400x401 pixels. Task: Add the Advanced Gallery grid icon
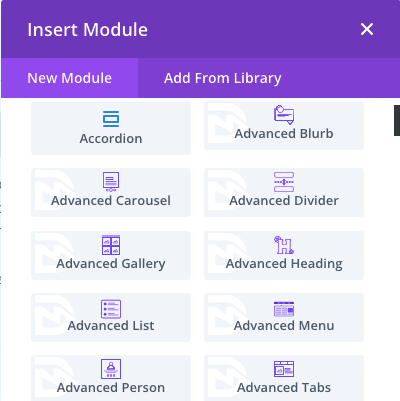point(111,245)
